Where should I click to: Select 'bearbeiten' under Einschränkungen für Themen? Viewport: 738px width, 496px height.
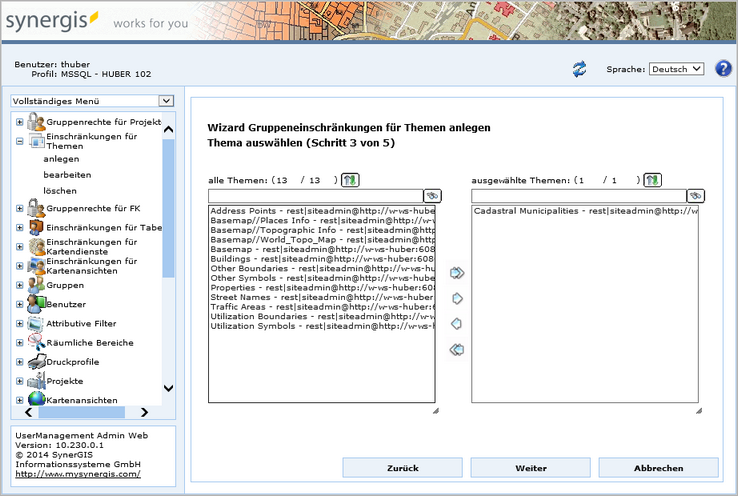[x=65, y=174]
